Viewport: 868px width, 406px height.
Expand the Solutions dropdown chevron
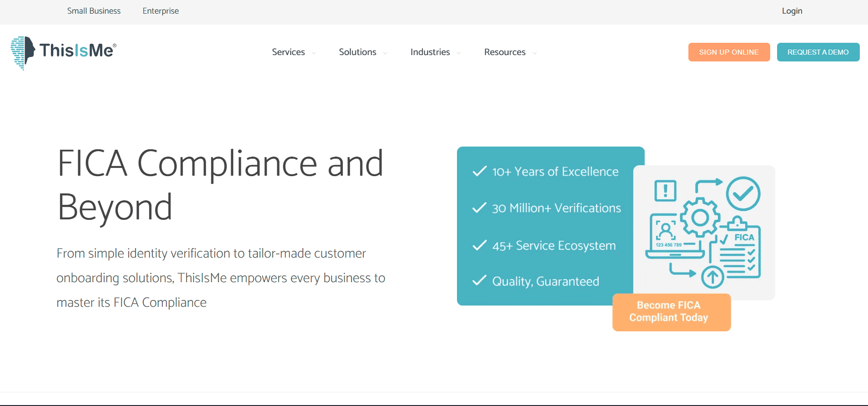[385, 53]
